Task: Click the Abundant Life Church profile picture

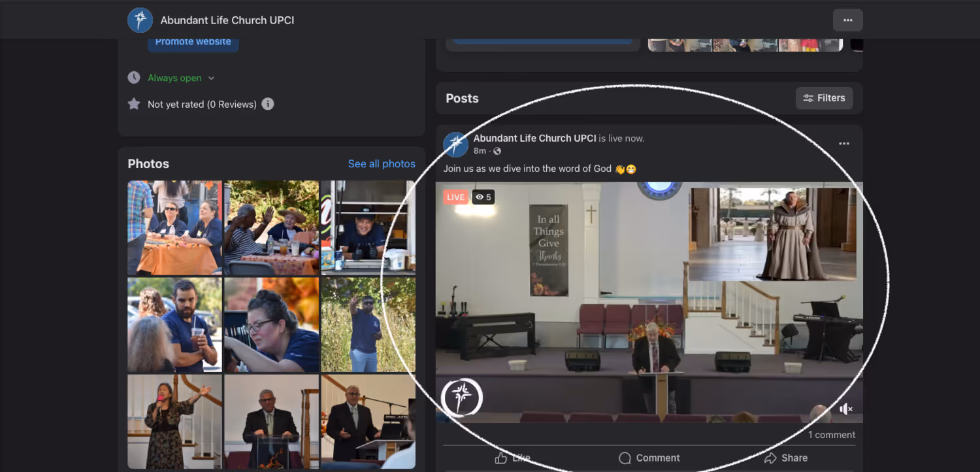Action: 140,20
